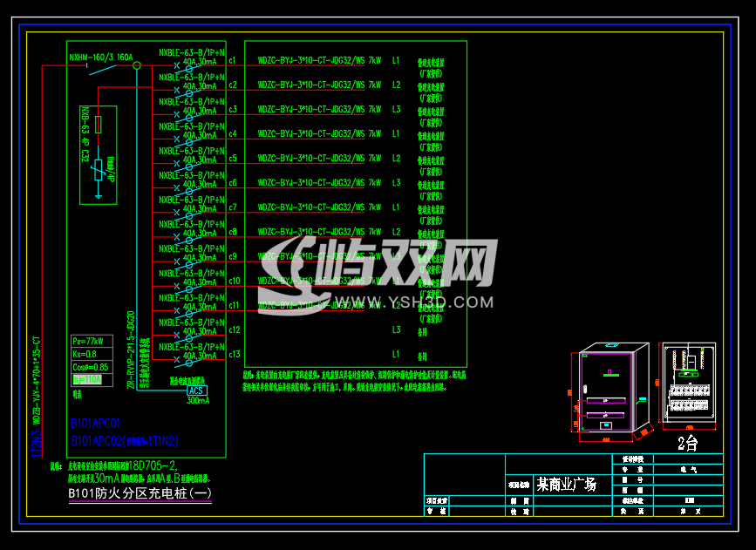Click the circuit label c7

(233, 207)
